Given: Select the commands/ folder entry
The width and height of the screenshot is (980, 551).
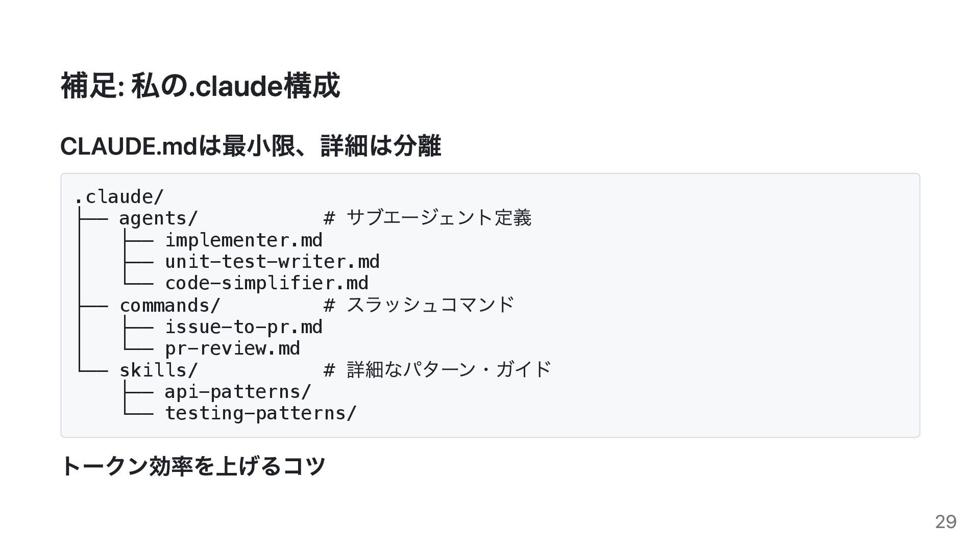Looking at the screenshot, I should tap(169, 306).
